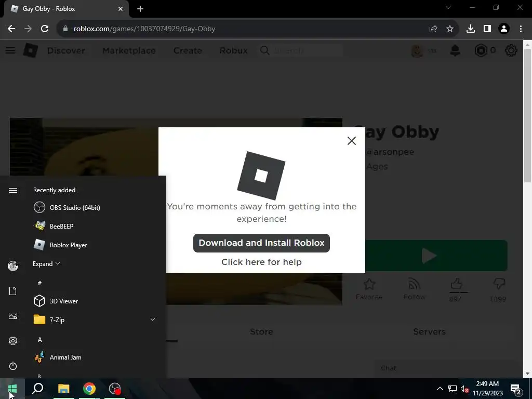Switch to OBS Studio from taskbar
532x399 pixels.
pyautogui.click(x=115, y=389)
